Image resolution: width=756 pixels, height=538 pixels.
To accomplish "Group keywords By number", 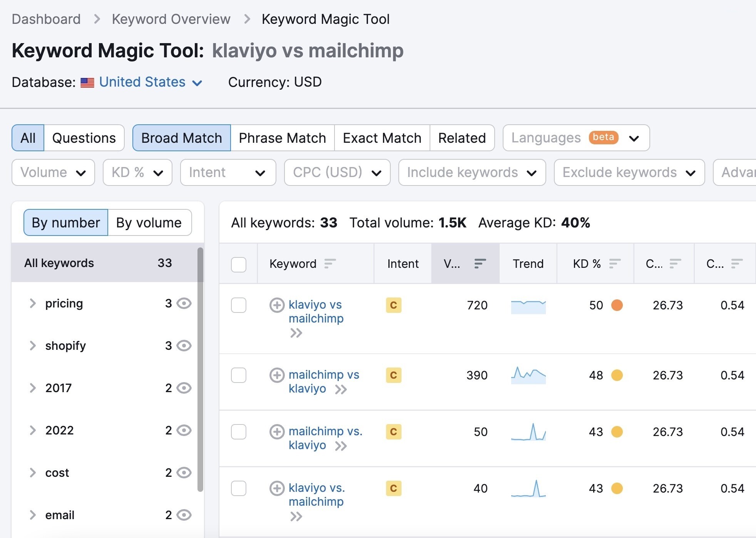I will pyautogui.click(x=66, y=222).
